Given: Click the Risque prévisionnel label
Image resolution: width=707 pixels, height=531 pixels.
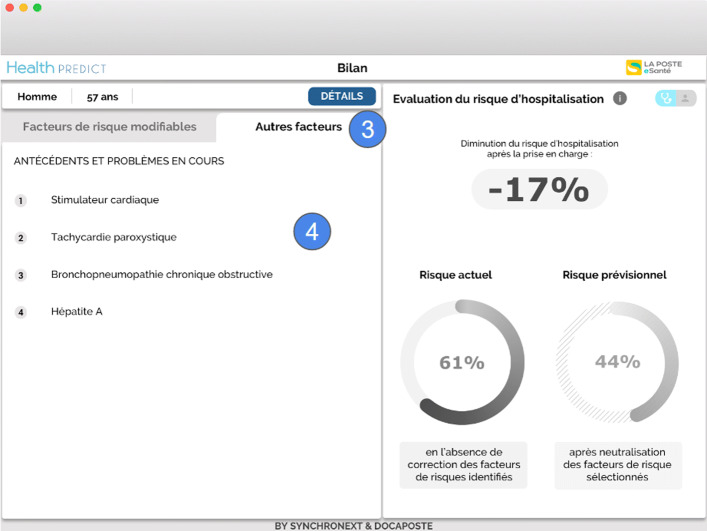Looking at the screenshot, I should pyautogui.click(x=614, y=275).
